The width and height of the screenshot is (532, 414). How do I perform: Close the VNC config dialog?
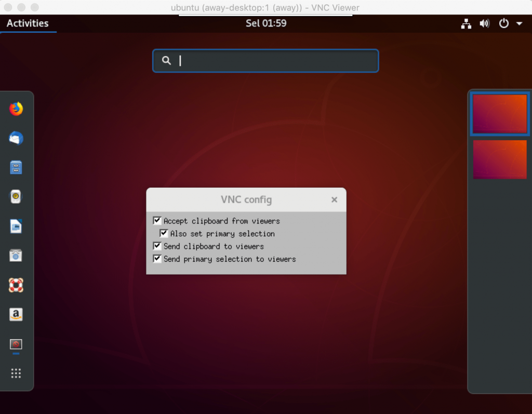click(x=335, y=199)
